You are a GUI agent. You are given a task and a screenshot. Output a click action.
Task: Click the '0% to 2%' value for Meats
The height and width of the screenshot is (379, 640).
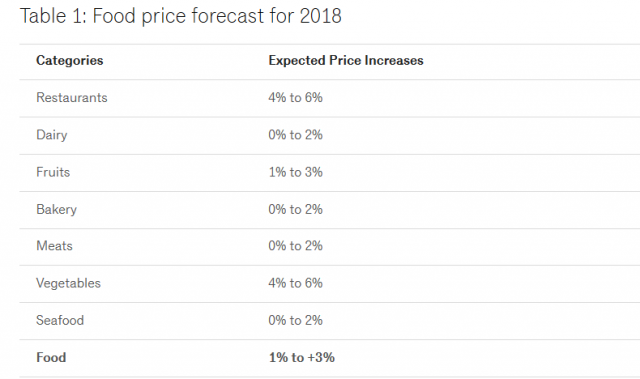click(x=295, y=246)
